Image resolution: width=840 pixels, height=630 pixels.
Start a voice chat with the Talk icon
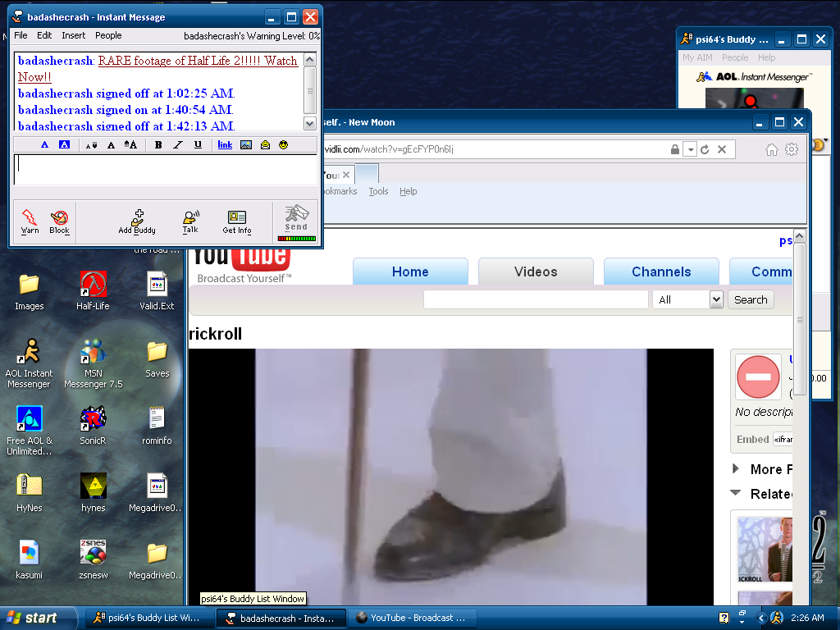click(x=190, y=220)
